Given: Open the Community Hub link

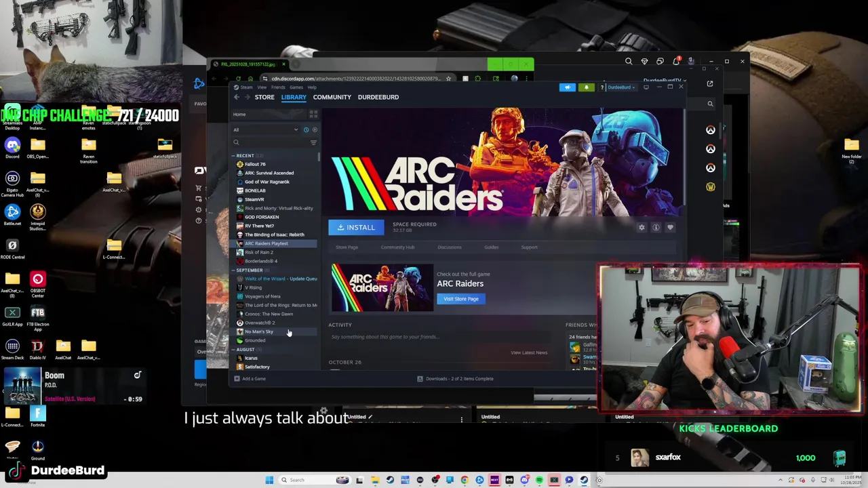Looking at the screenshot, I should click(397, 247).
